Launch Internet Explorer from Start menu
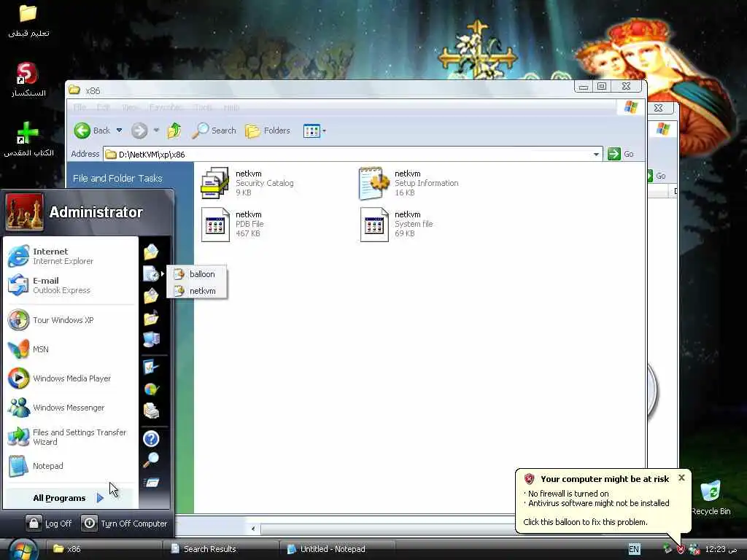The height and width of the screenshot is (560, 747). (71, 256)
